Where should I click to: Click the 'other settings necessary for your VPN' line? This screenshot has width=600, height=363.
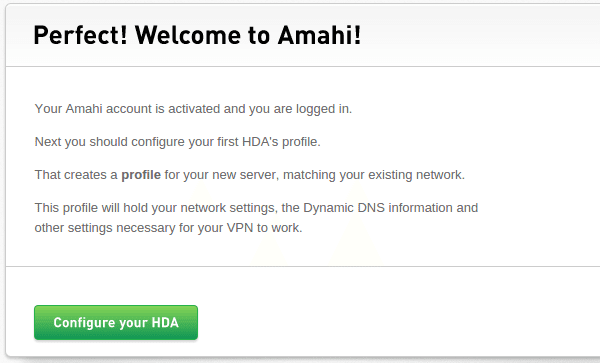click(x=168, y=228)
